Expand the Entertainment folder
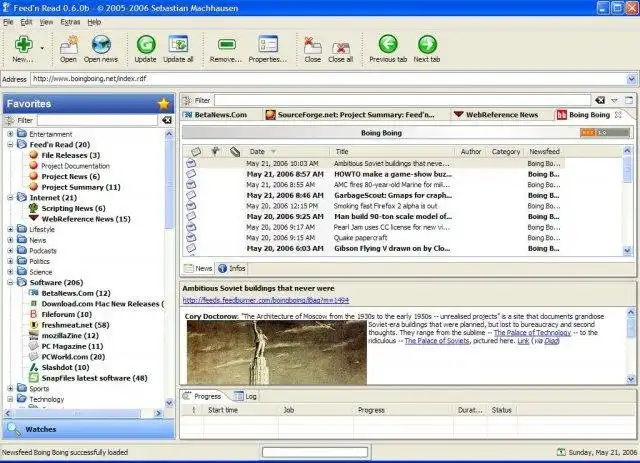The image size is (640, 463). point(11,134)
